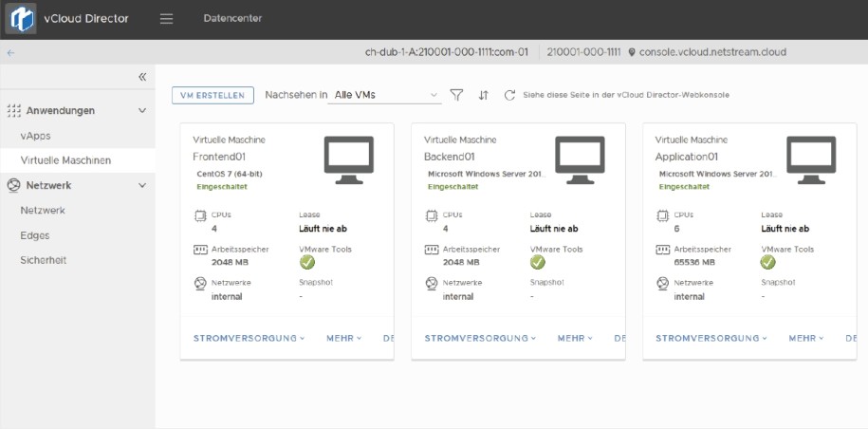This screenshot has height=429, width=868.
Task: Click the sort arrows icon
Action: coord(483,95)
